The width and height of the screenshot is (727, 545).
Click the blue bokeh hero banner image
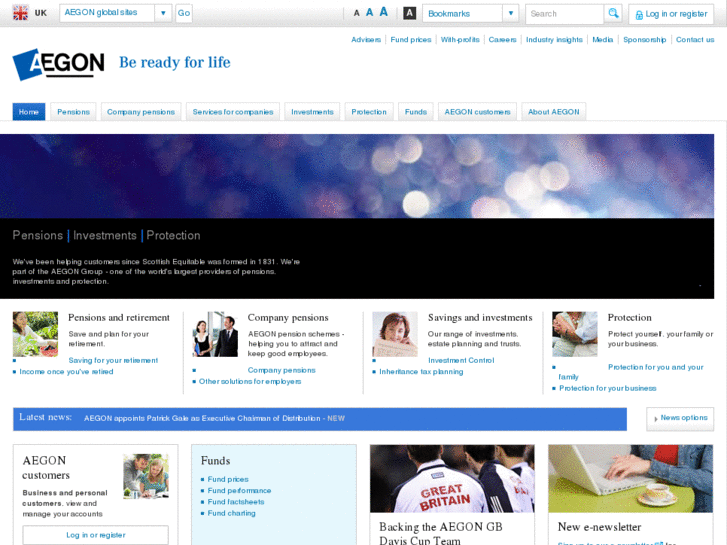[357, 176]
